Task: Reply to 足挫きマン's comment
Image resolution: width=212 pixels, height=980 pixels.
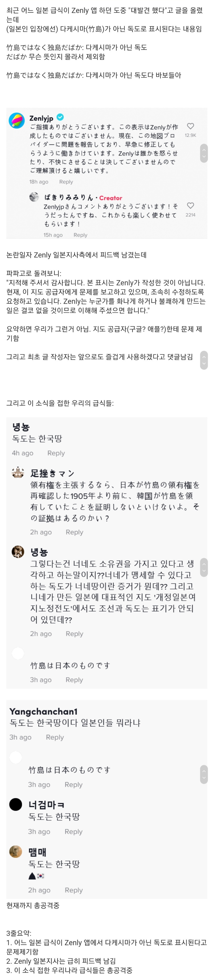Action: click(x=74, y=532)
